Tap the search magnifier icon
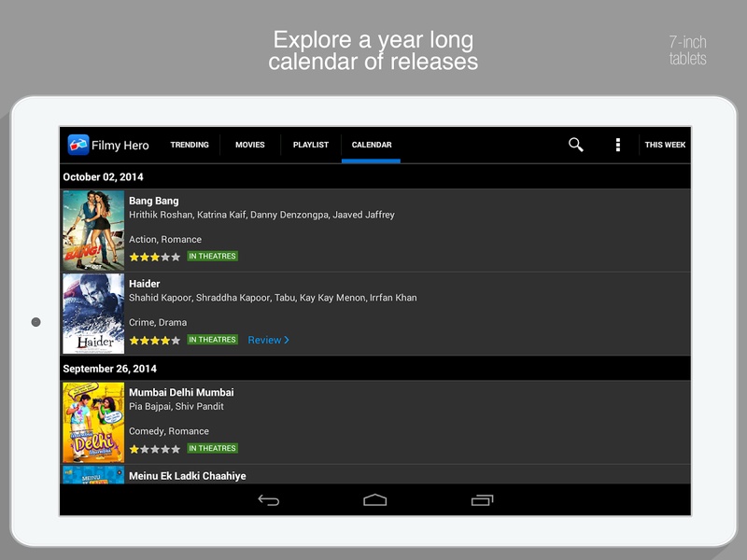Image resolution: width=747 pixels, height=560 pixels. click(575, 145)
